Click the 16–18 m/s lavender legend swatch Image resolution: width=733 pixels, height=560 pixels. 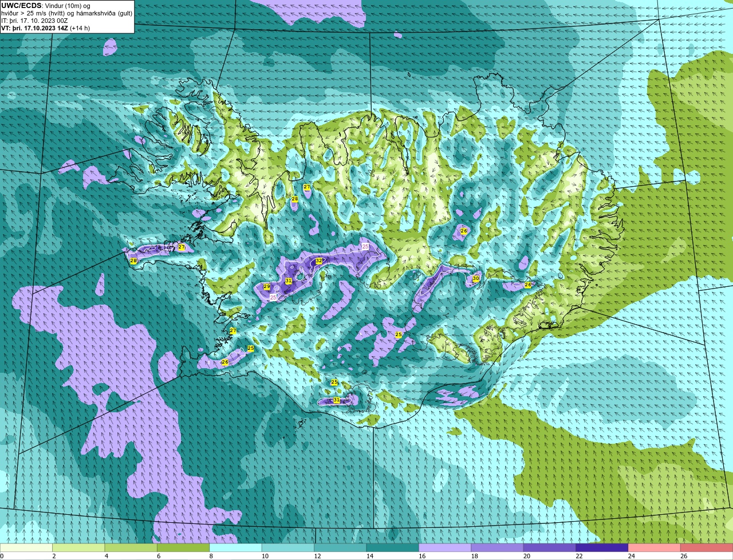click(x=445, y=547)
